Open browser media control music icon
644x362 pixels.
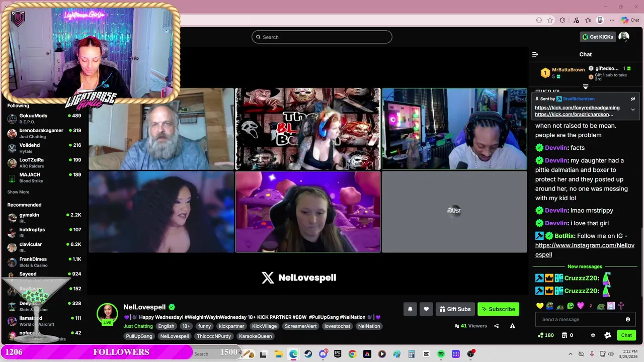tap(576, 20)
